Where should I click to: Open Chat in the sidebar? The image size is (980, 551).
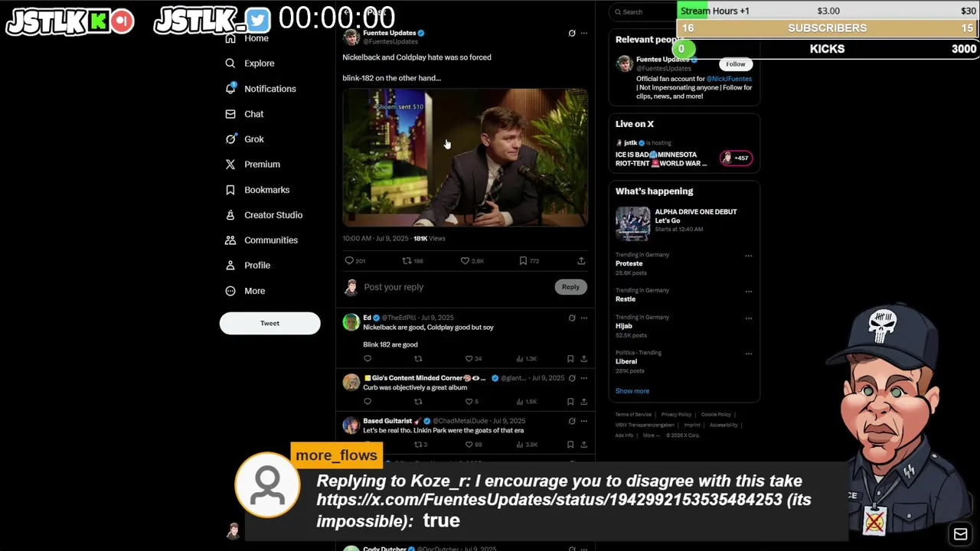pyautogui.click(x=253, y=114)
